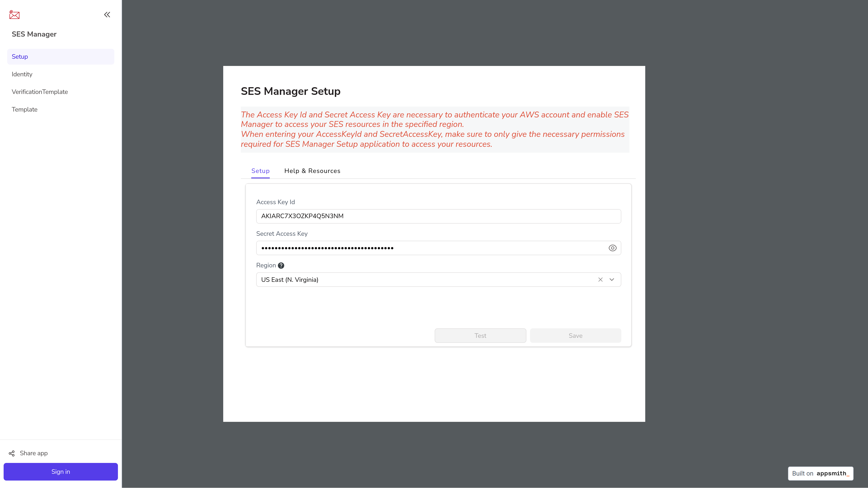Collapse the sidebar with double chevron
The width and height of the screenshot is (868, 488).
(x=107, y=14)
